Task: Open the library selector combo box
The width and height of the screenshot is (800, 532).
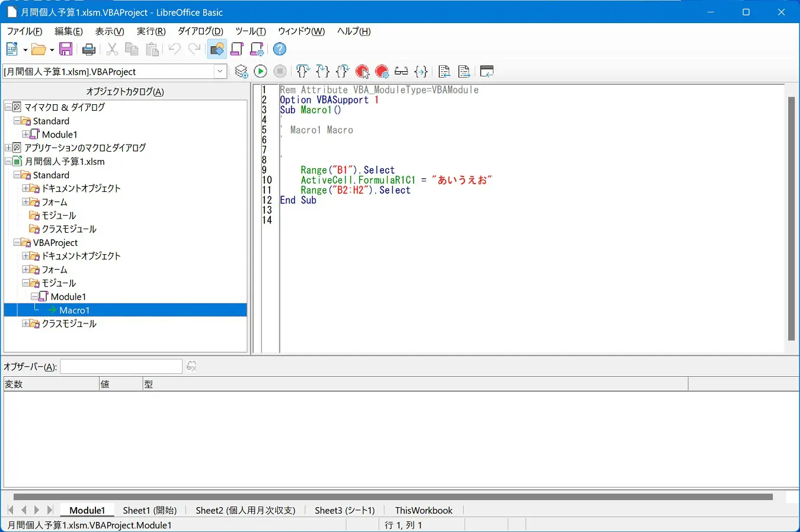Action: pos(115,72)
